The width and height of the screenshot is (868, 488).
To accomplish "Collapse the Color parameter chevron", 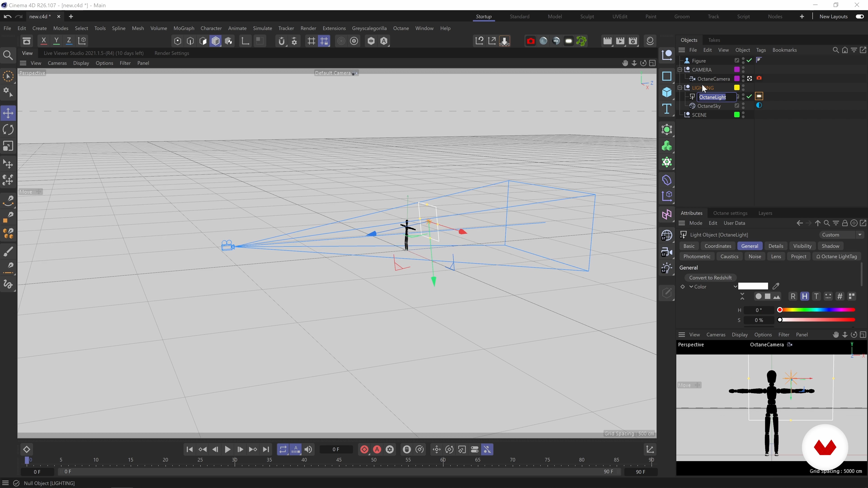I will [x=691, y=287].
